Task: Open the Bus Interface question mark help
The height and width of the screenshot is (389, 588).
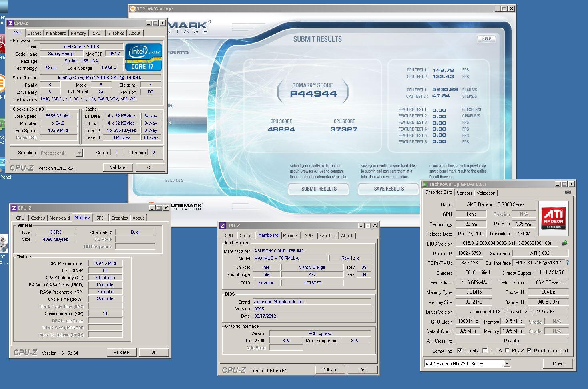Action: (567, 263)
